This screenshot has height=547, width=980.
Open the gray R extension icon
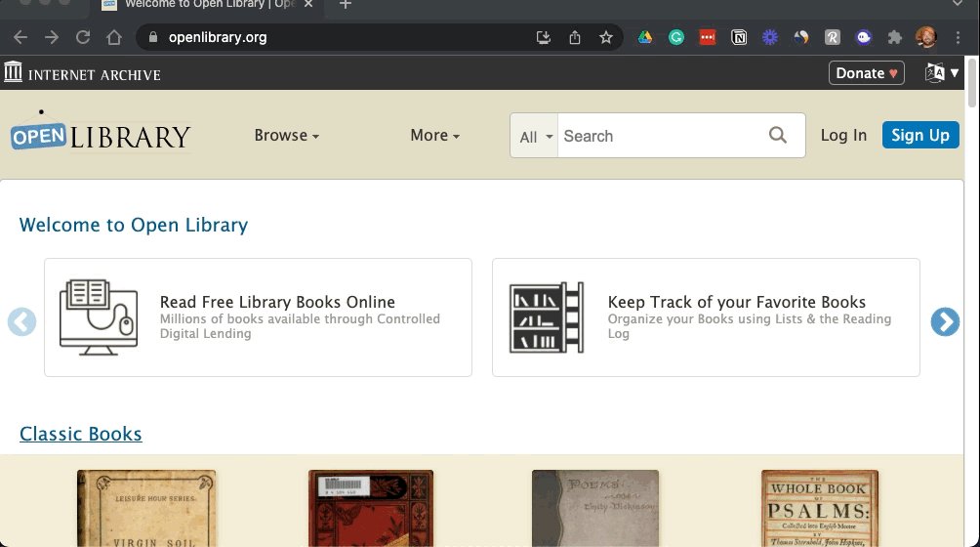pyautogui.click(x=833, y=37)
